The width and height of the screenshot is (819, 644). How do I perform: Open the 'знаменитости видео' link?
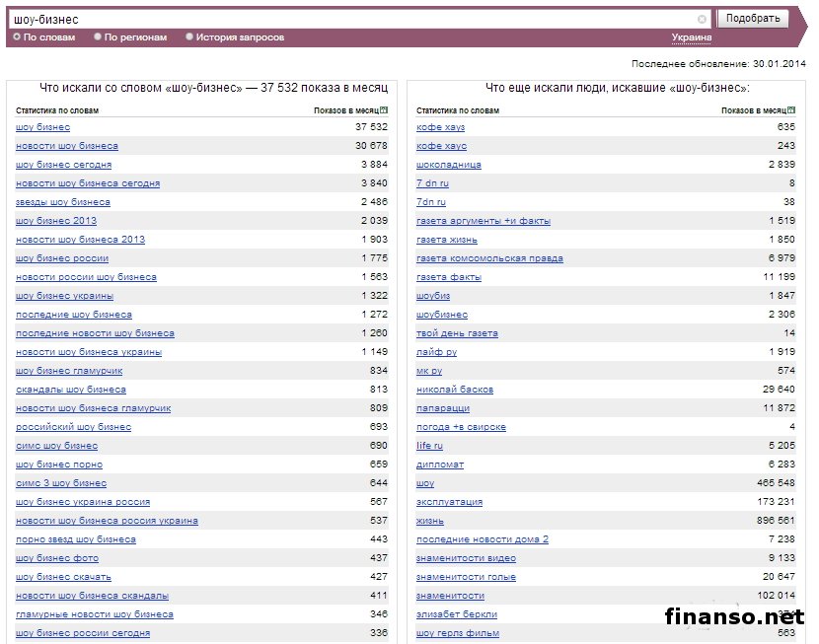click(466, 558)
